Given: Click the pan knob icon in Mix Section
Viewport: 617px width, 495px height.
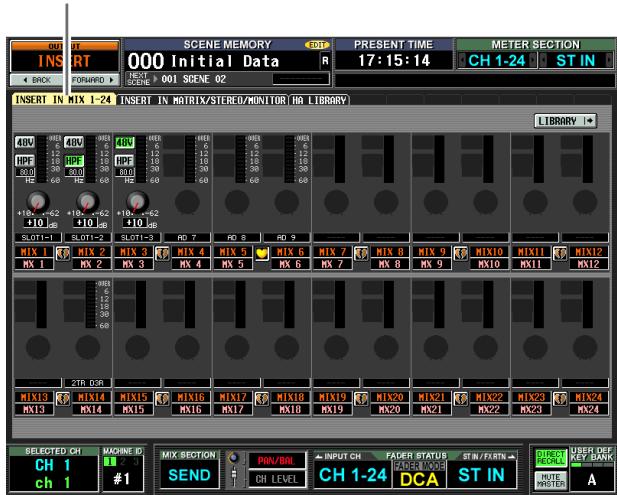Looking at the screenshot, I should [234, 458].
